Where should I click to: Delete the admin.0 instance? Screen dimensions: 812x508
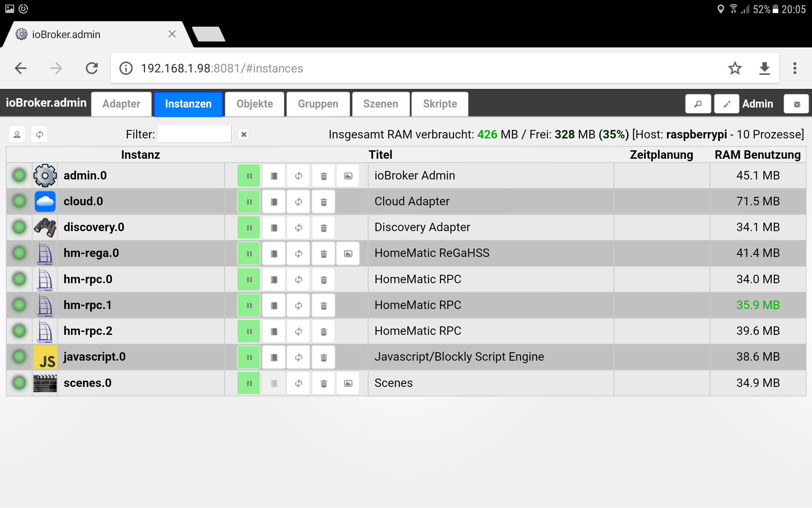pyautogui.click(x=324, y=176)
